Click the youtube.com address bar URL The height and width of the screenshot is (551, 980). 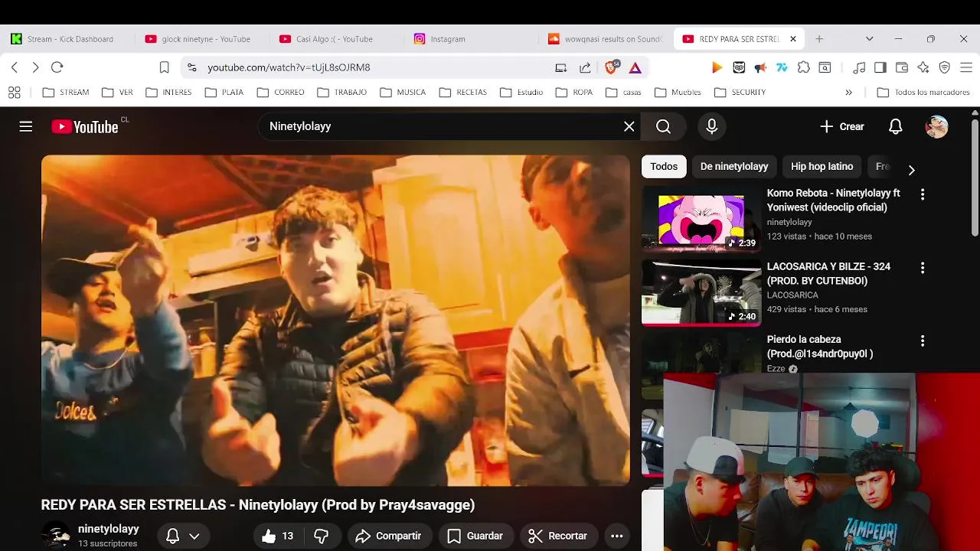click(x=289, y=67)
